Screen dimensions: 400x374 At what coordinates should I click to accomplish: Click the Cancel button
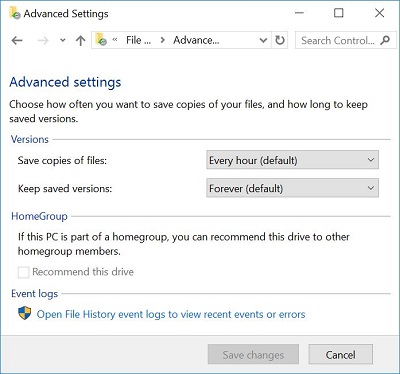[340, 355]
